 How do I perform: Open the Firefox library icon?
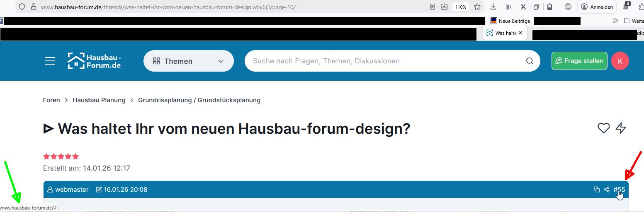pos(508,7)
